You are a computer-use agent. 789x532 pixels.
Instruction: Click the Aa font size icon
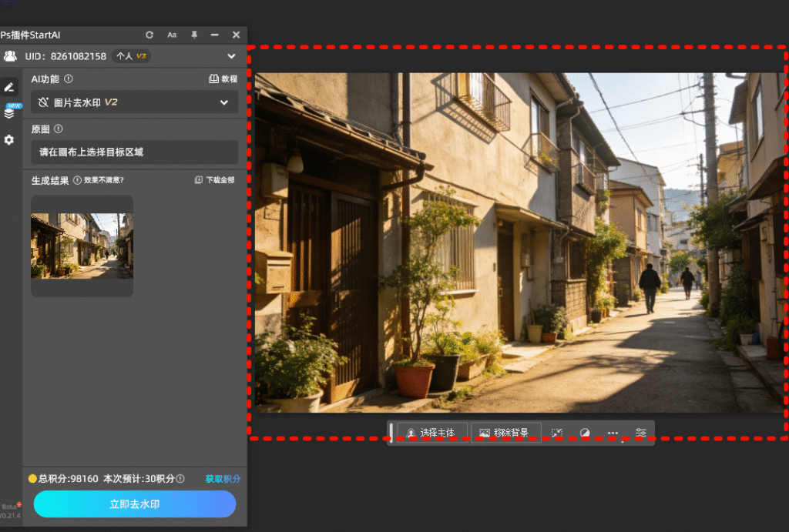click(x=172, y=35)
